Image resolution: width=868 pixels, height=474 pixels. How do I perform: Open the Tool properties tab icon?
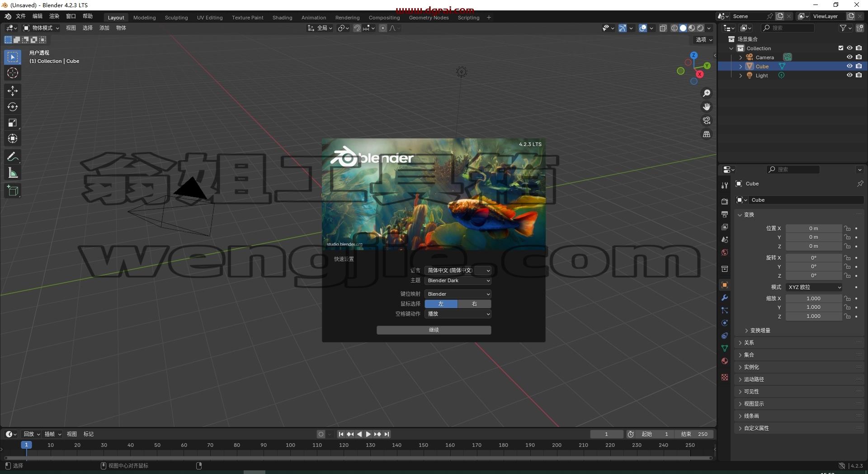coord(725,185)
